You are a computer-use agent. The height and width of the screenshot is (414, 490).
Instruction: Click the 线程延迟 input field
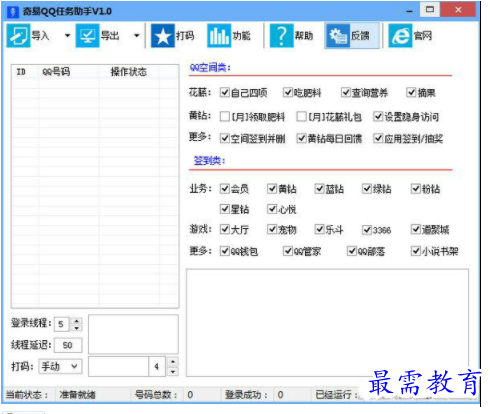68,345
